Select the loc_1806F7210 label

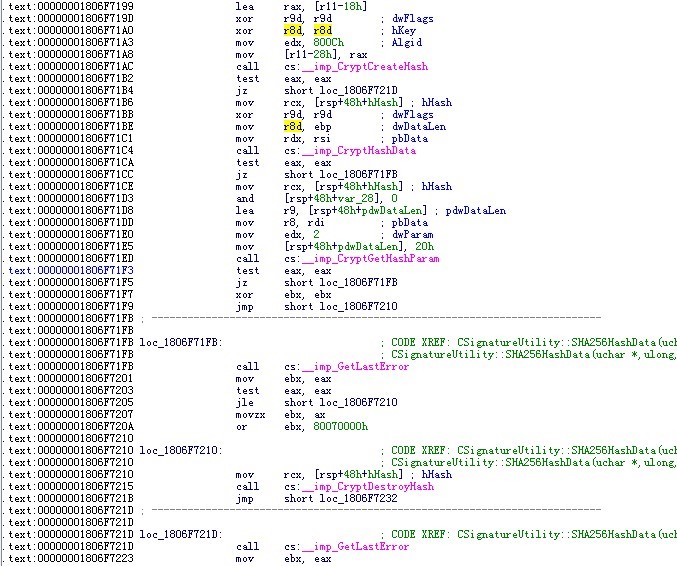pyautogui.click(x=180, y=450)
